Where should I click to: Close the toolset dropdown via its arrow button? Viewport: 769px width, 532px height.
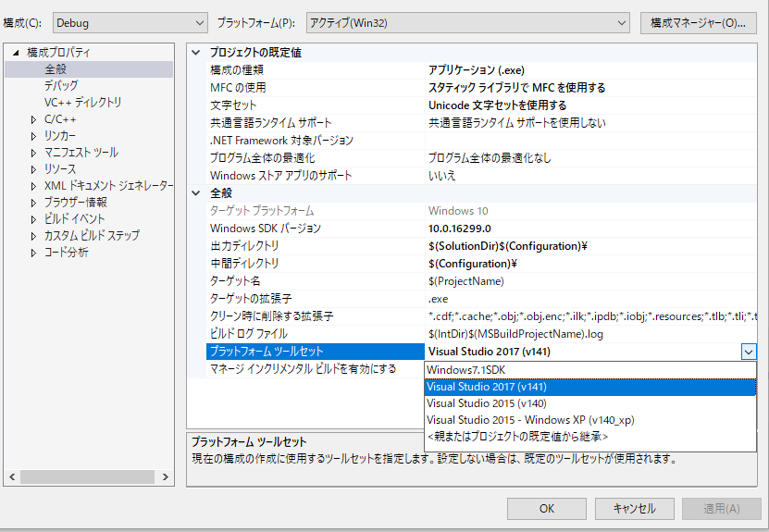tap(749, 353)
